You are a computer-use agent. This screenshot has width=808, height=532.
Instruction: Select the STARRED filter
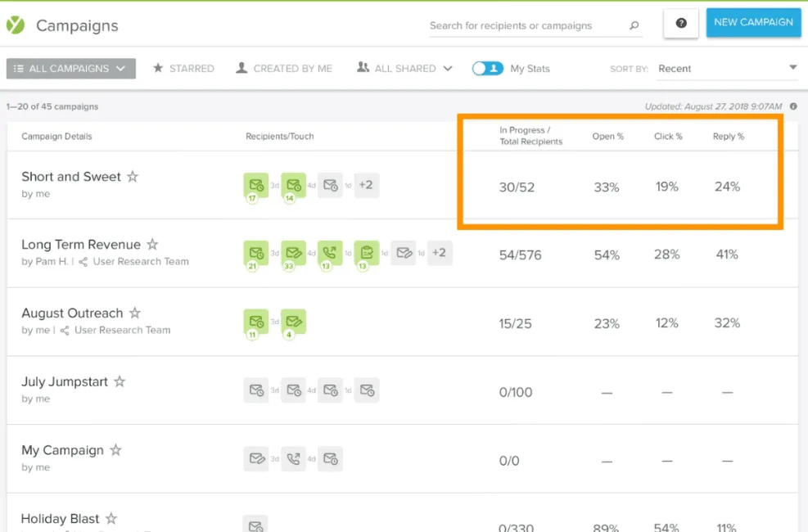click(183, 69)
